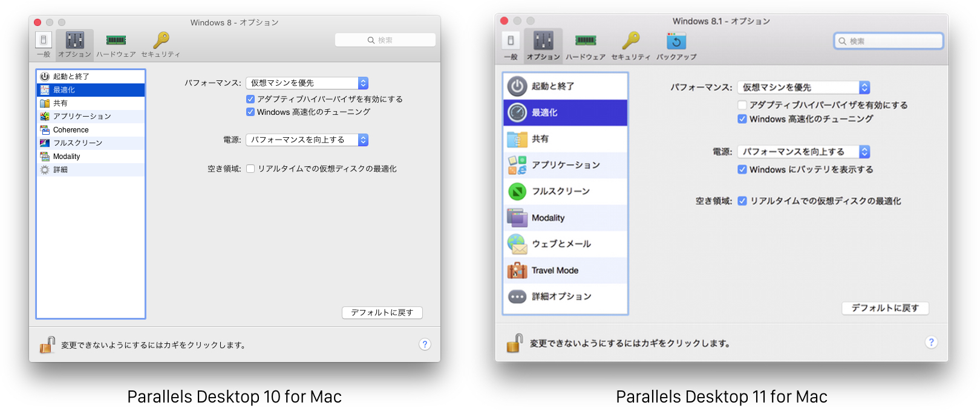This screenshot has height=414, width=980.
Task: Toggle Windows 高速化のチューニング in Windows 8 window
Action: (250, 112)
